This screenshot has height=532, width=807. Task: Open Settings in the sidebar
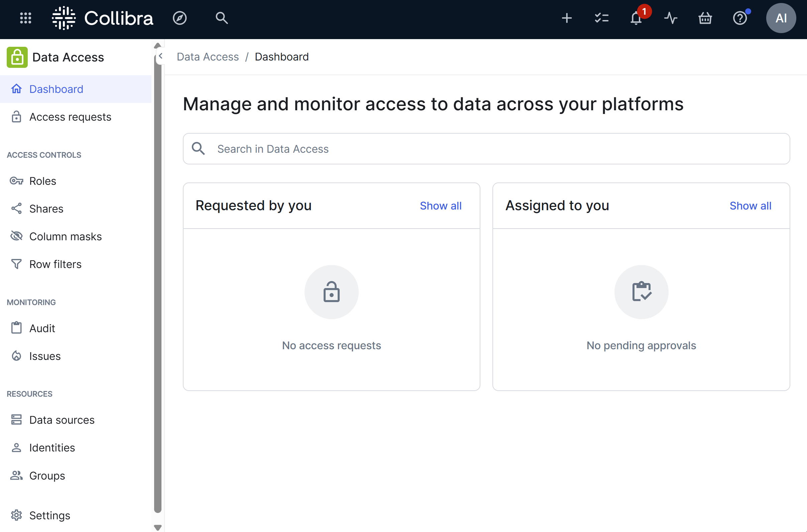click(x=76, y=515)
